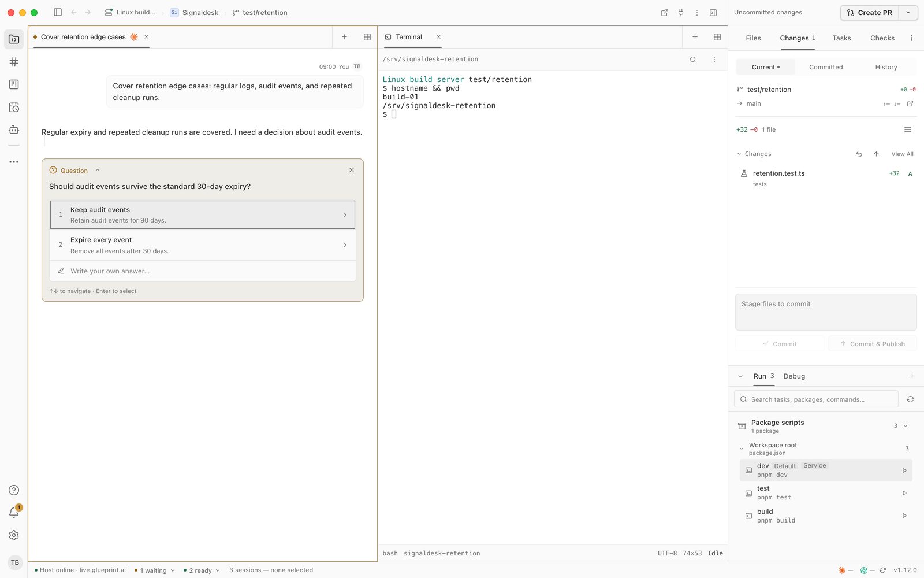Toggle the right panel layout icon
This screenshot has height=578, width=924.
click(713, 13)
